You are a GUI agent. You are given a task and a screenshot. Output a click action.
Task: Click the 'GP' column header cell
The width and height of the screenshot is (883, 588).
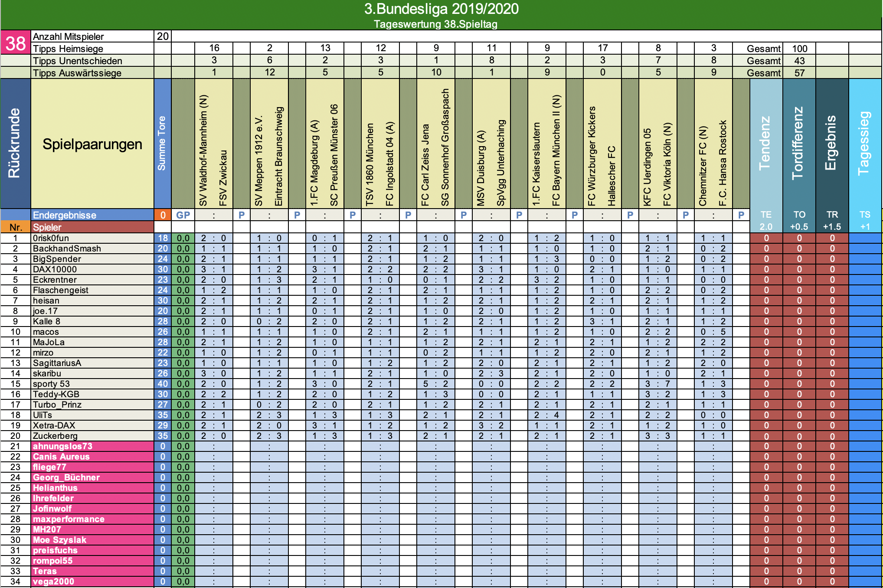click(183, 215)
